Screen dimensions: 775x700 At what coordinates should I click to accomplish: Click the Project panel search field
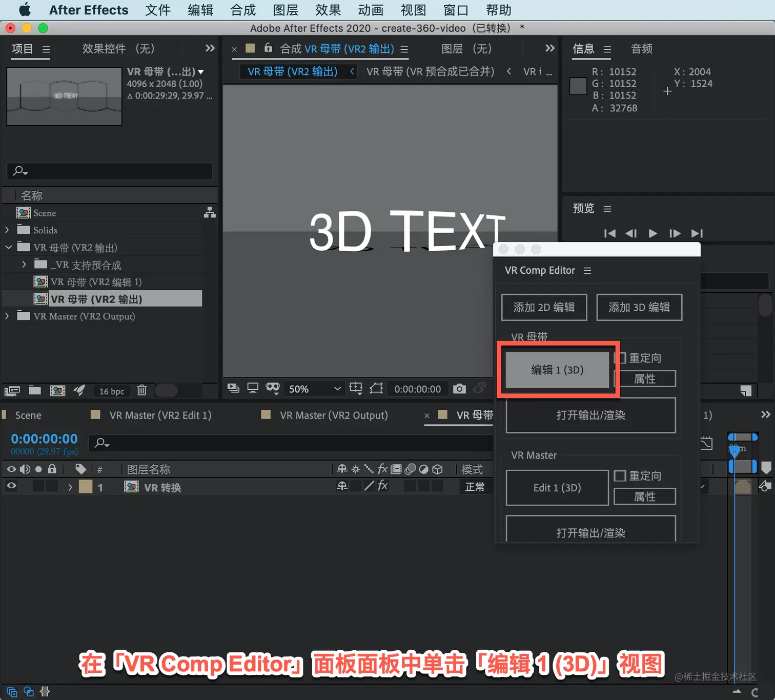(110, 171)
